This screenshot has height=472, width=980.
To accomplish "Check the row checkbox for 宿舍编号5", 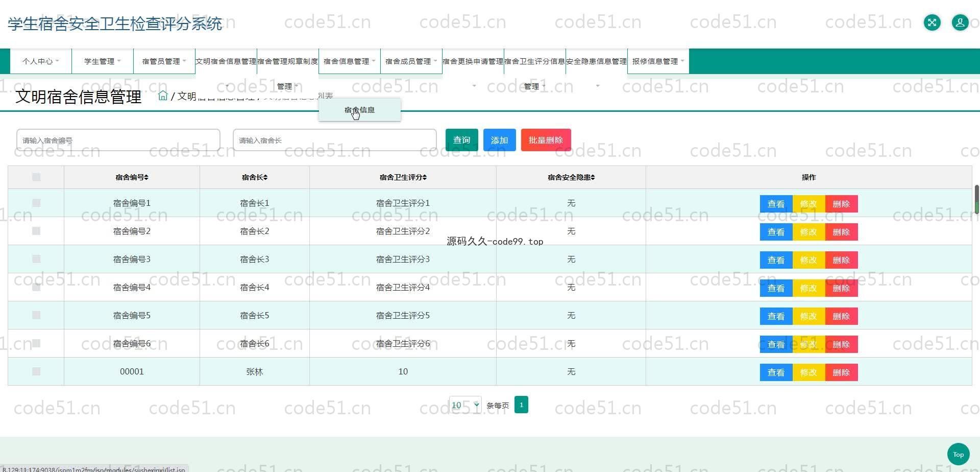I will 36,315.
